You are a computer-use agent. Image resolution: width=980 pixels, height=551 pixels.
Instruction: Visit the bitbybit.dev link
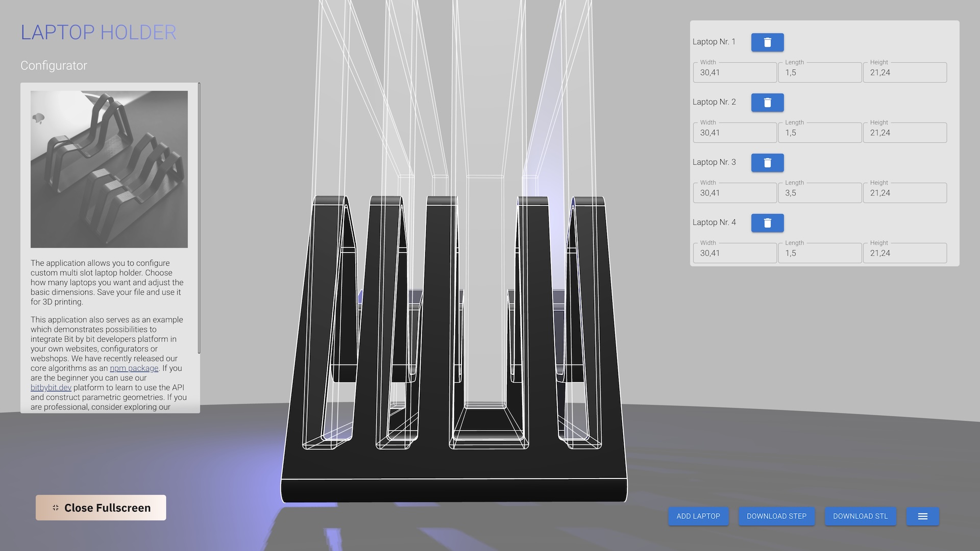coord(51,387)
